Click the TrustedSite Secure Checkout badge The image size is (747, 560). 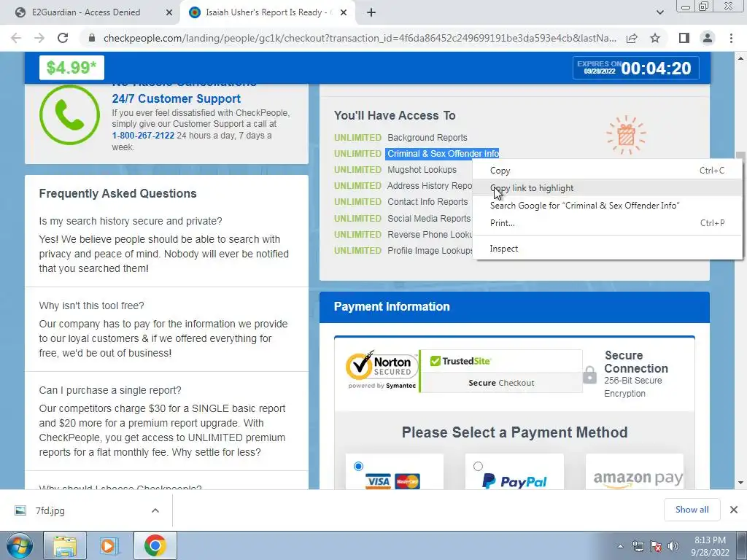(501, 371)
